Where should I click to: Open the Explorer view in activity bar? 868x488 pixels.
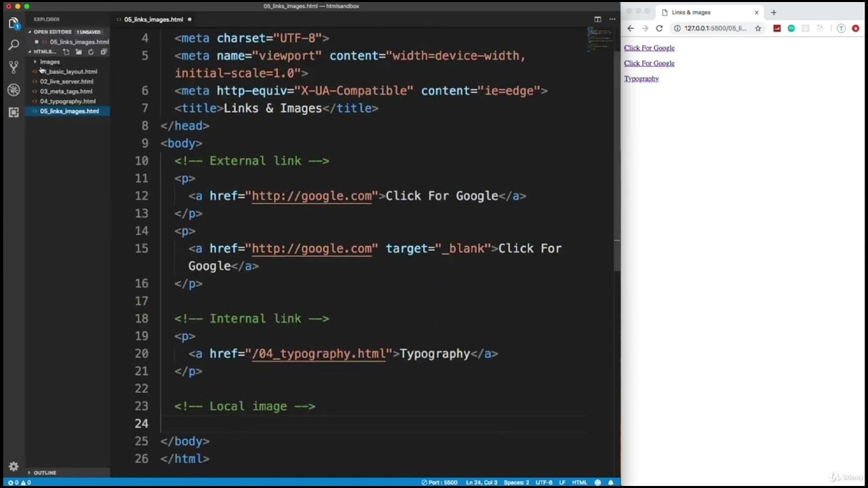(x=14, y=23)
